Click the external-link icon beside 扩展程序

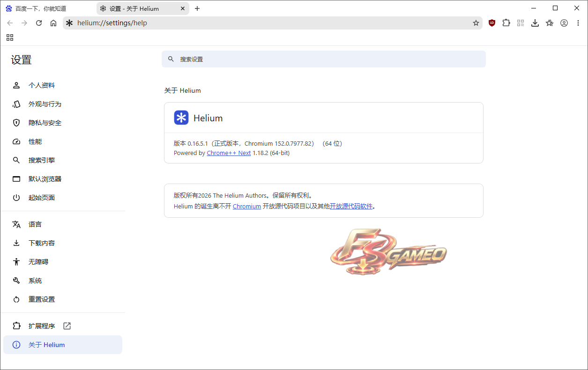[67, 326]
